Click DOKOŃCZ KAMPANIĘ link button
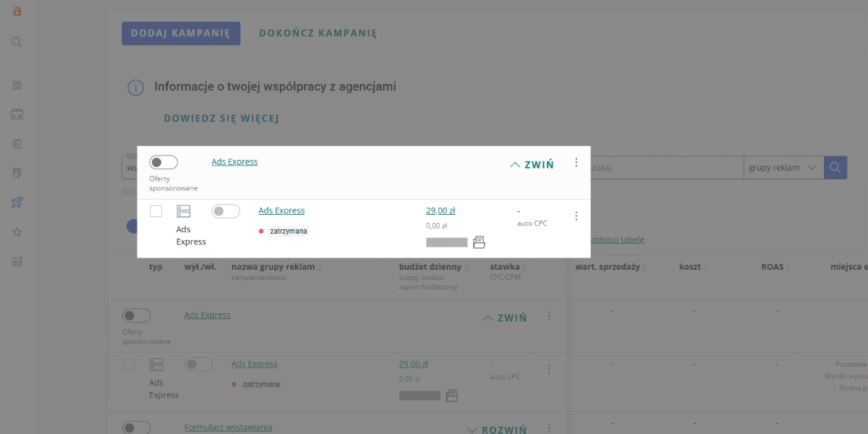Screen dimensions: 868x434 (x=318, y=33)
